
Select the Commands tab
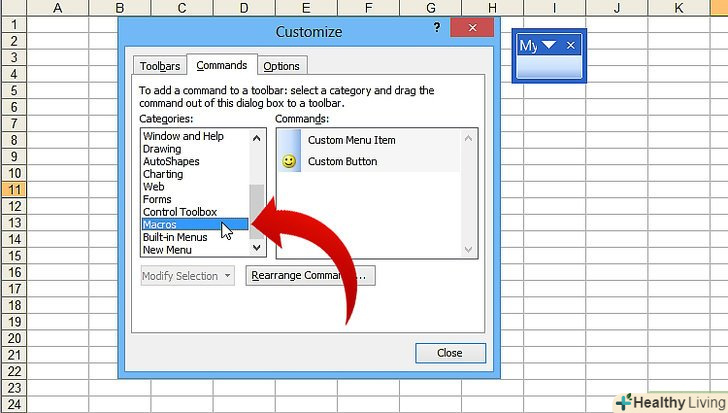point(222,65)
